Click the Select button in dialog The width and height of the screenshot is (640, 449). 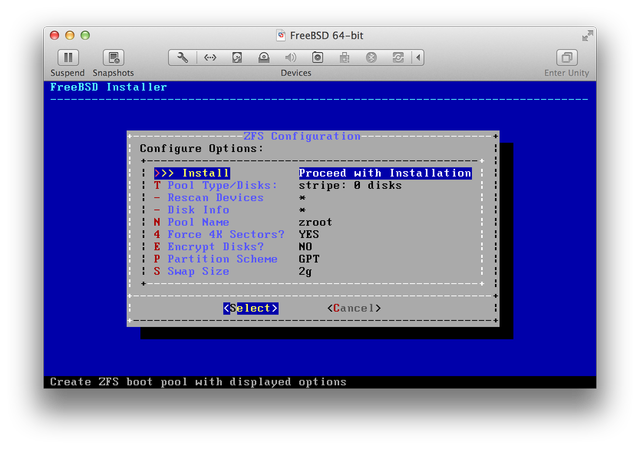tap(251, 308)
